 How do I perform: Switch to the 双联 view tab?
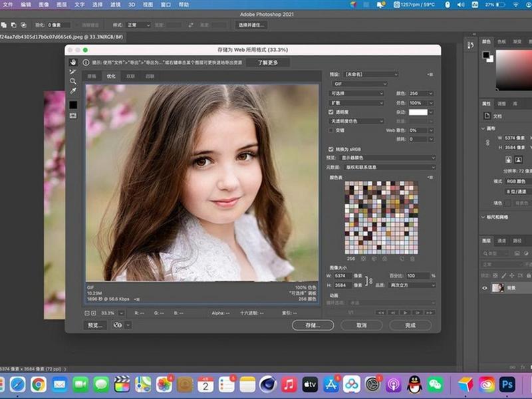[130, 76]
